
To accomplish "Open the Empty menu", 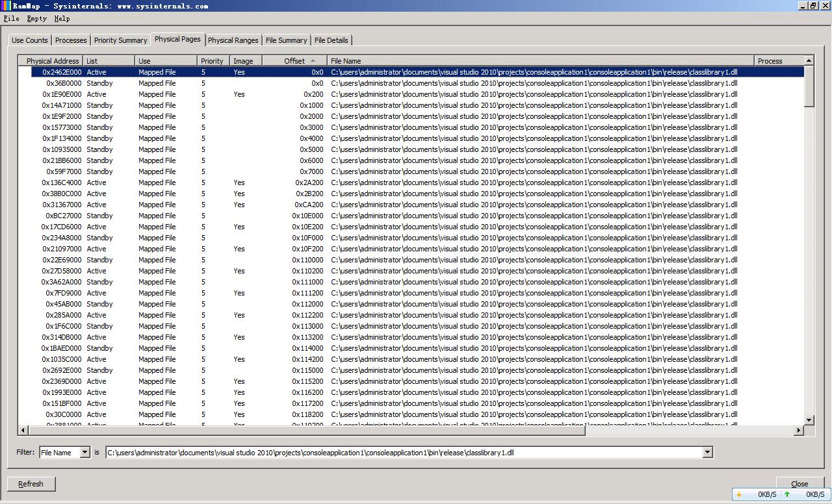I will (36, 19).
